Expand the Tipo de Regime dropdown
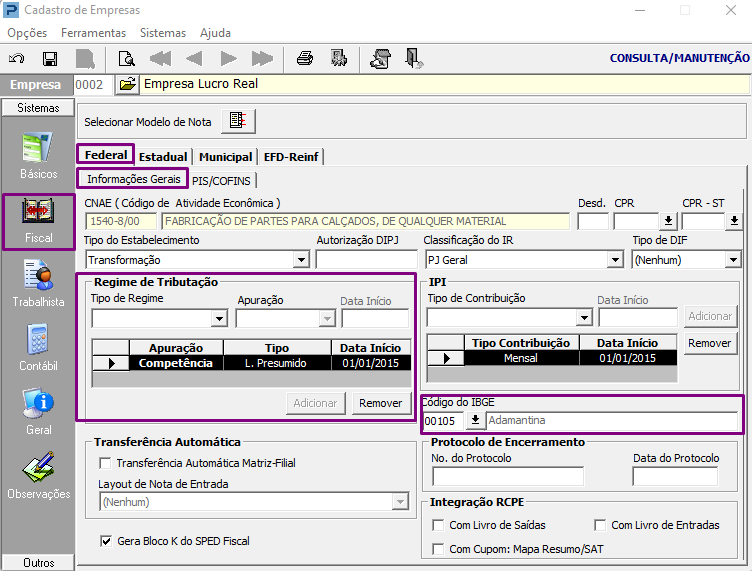The height and width of the screenshot is (571, 752). click(x=219, y=318)
